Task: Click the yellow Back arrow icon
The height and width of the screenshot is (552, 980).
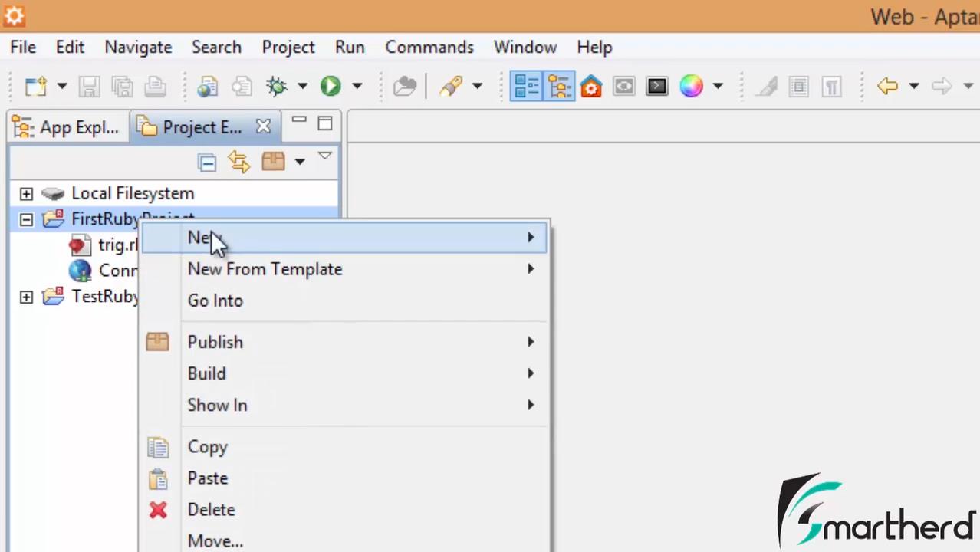Action: click(888, 86)
